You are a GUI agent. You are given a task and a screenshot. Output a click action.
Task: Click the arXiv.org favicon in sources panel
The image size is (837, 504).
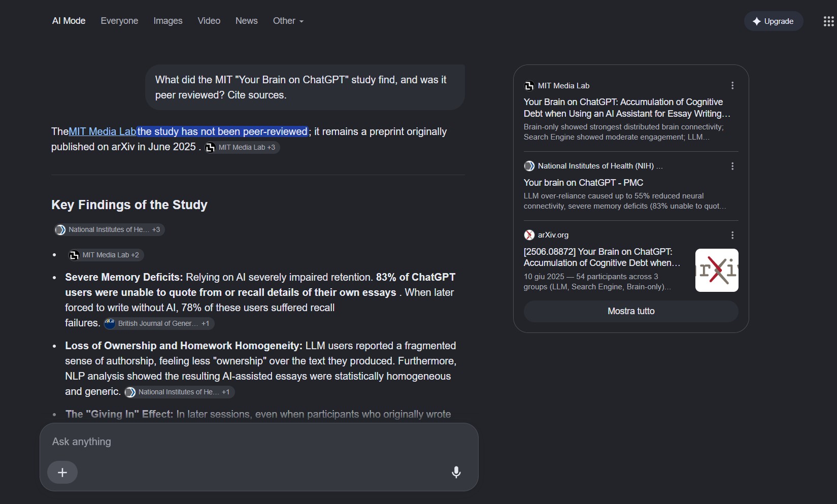tap(529, 235)
